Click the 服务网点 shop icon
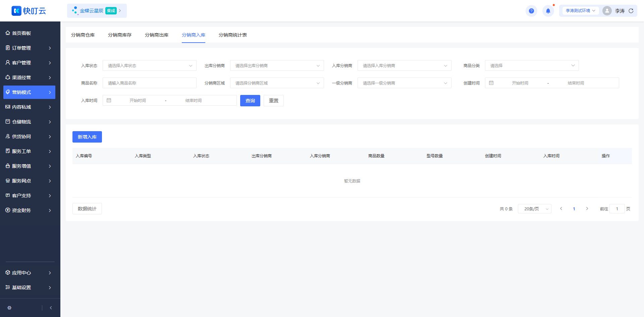This screenshot has height=317, width=644. coord(8,180)
